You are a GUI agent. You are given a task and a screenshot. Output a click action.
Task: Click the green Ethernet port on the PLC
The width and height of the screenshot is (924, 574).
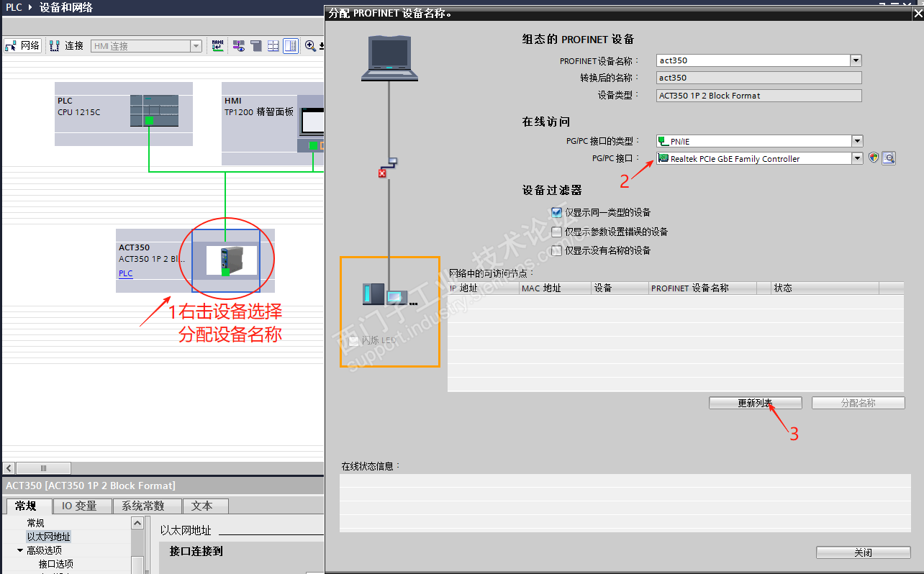tap(149, 120)
